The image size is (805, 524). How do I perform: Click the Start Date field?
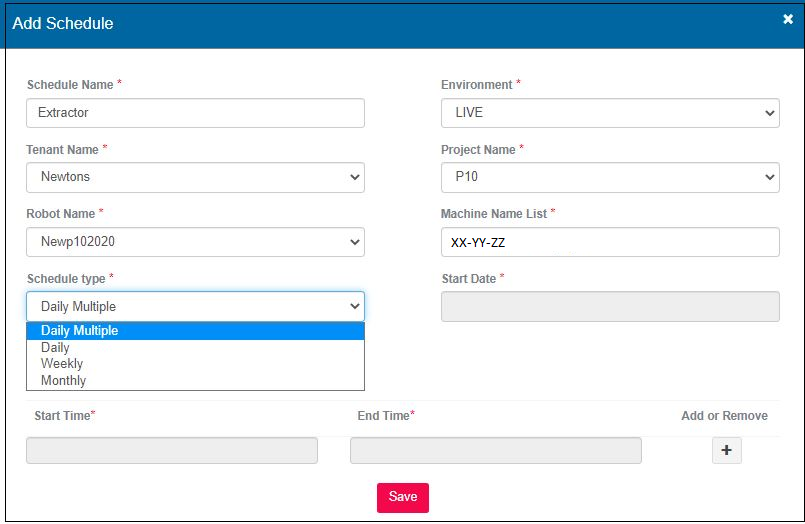point(609,306)
